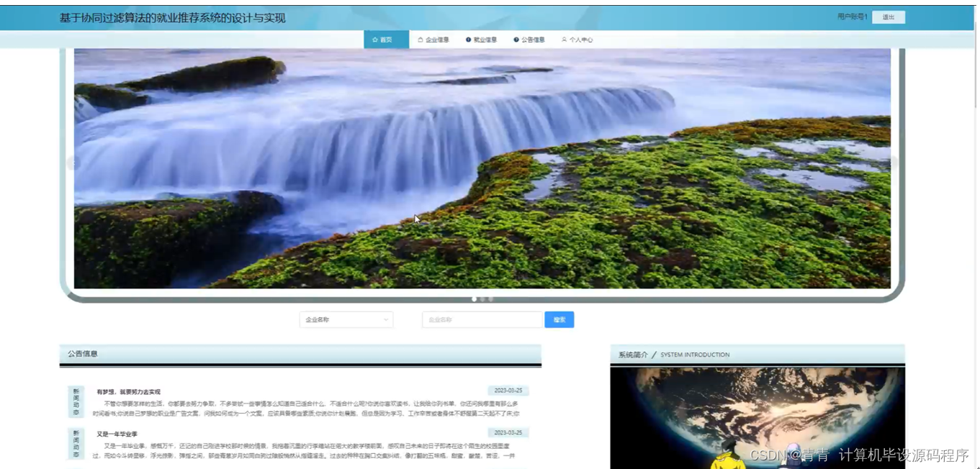The height and width of the screenshot is (469, 980).
Task: Expand the 企业名称 search-type dropdown
Action: pyautogui.click(x=346, y=319)
